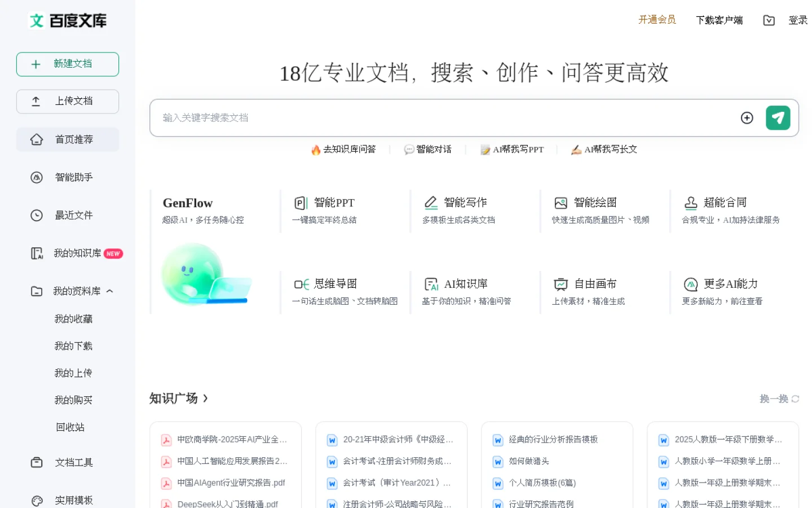
Task: Open 如何做猎头 document
Action: click(529, 461)
